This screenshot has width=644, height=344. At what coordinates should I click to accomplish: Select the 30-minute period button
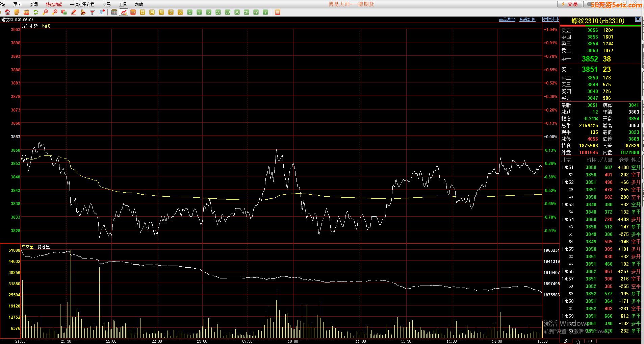[x=228, y=12]
